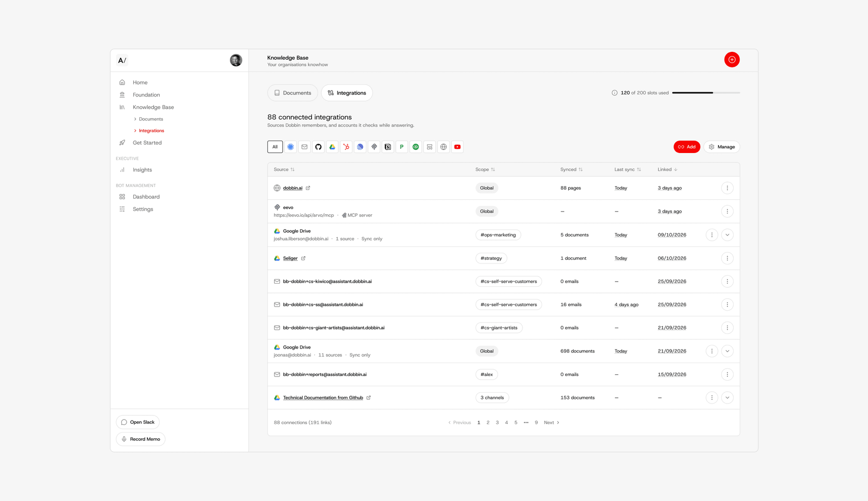
Task: Click the Open Slack button
Action: (x=138, y=422)
